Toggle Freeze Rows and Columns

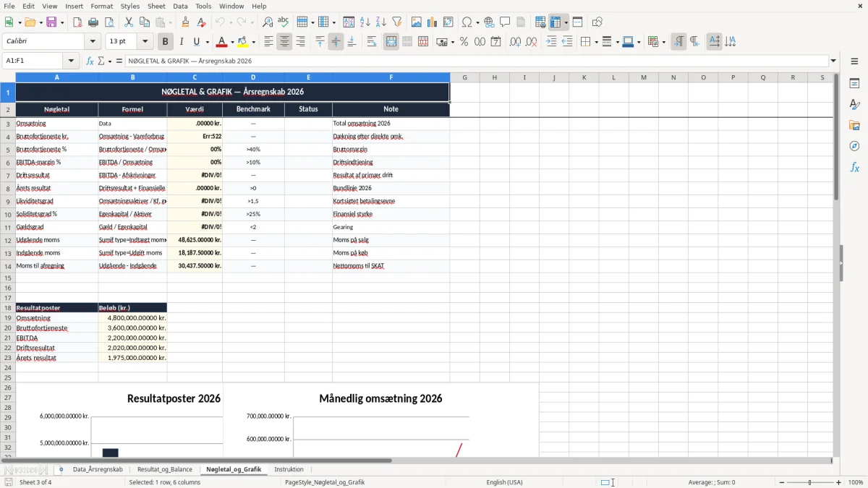[556, 22]
